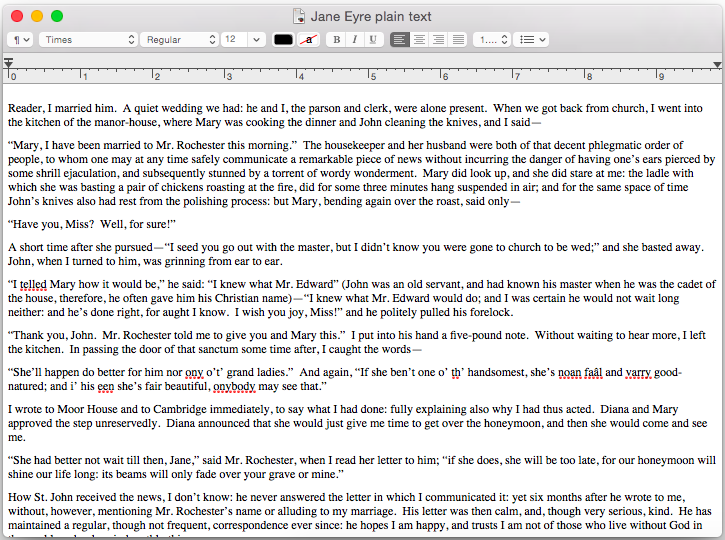
Task: Toggle italic formatting
Action: pyautogui.click(x=354, y=40)
